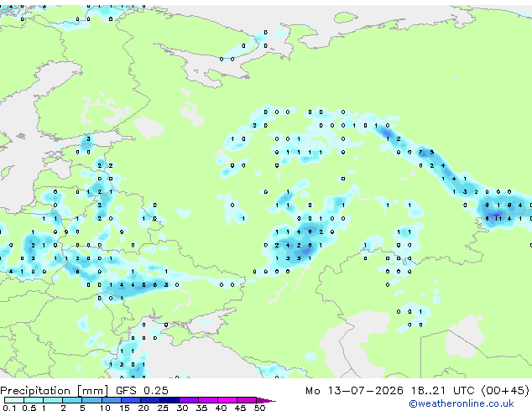Click the 'Precipitation [mm]' title text

[x=55, y=391]
